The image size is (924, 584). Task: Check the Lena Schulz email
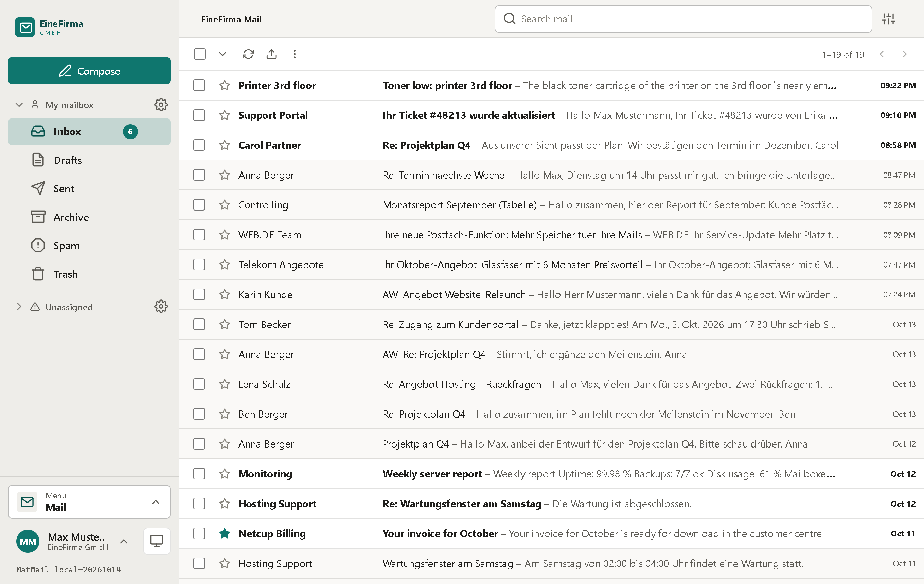(199, 384)
